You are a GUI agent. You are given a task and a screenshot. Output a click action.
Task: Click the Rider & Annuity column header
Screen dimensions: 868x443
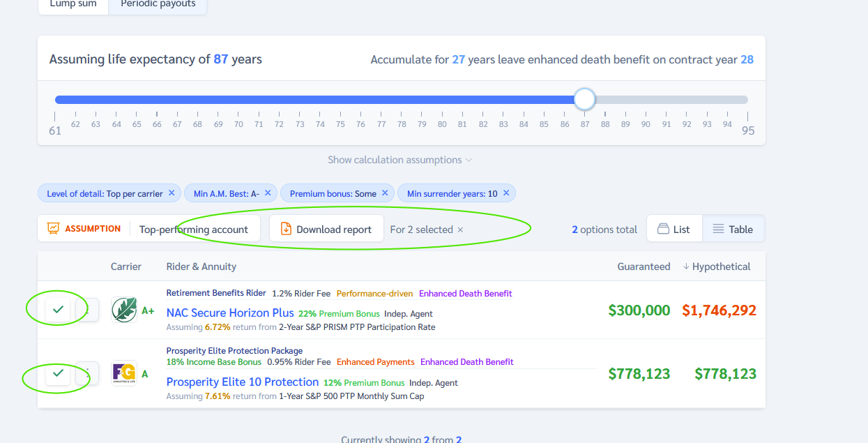[201, 266]
